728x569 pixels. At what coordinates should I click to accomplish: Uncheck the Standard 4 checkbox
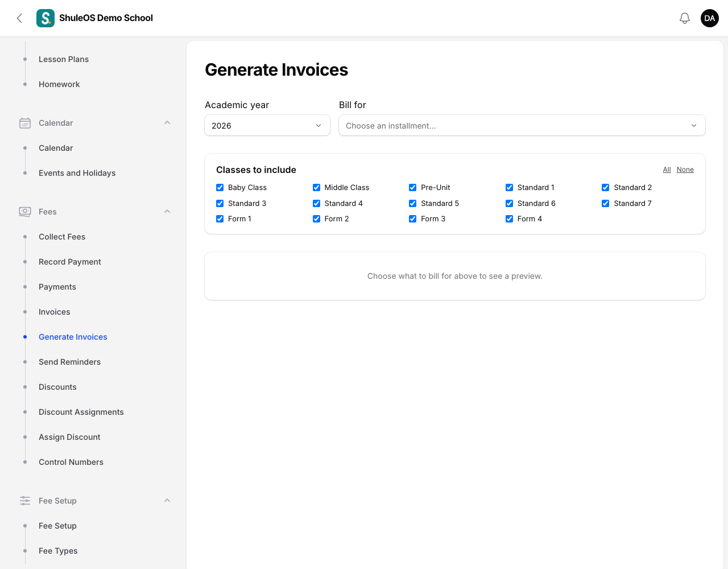(317, 204)
